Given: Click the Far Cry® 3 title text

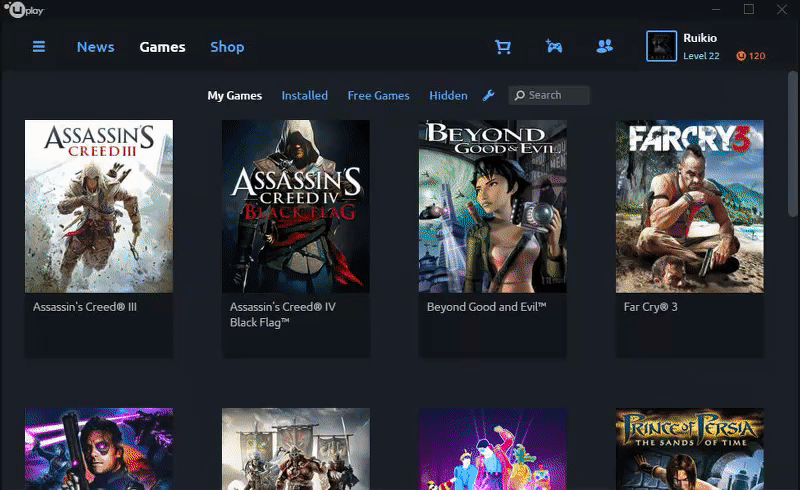Looking at the screenshot, I should coord(651,307).
